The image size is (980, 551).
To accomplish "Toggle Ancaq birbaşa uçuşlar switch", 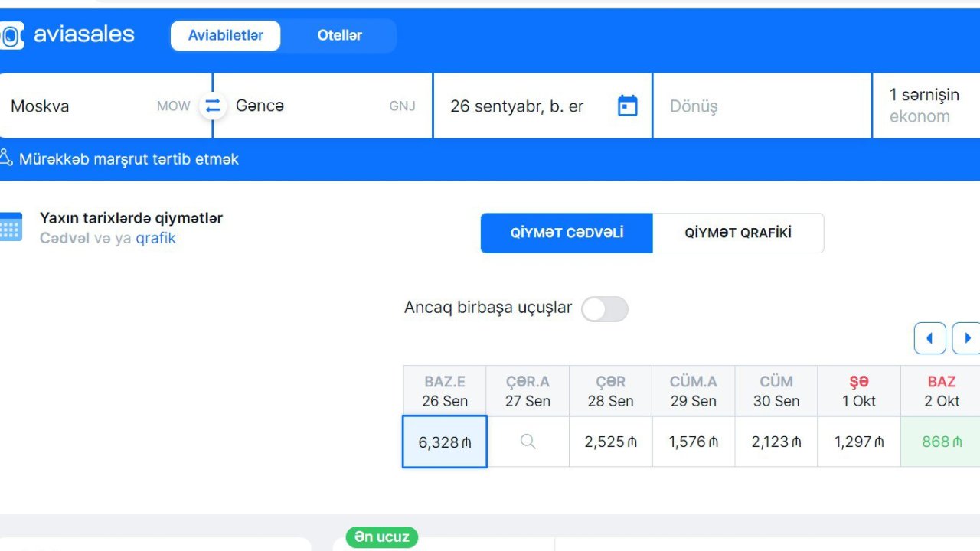I will 605,309.
